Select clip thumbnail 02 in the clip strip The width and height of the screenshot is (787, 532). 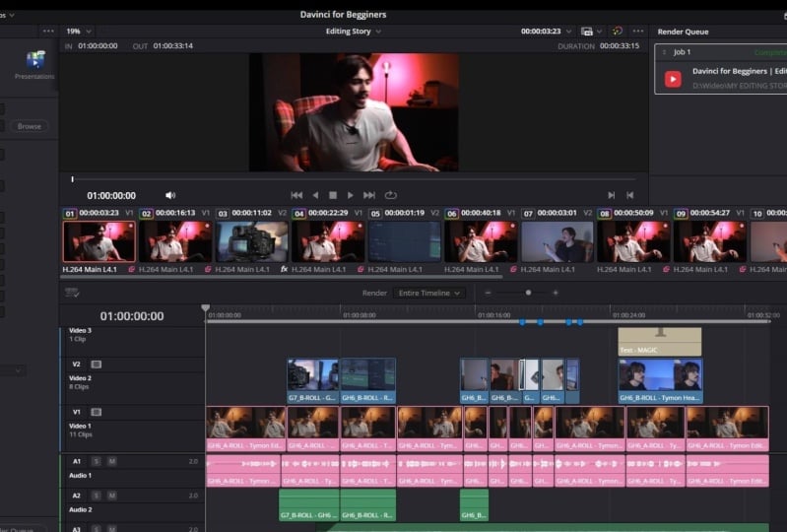[175, 241]
